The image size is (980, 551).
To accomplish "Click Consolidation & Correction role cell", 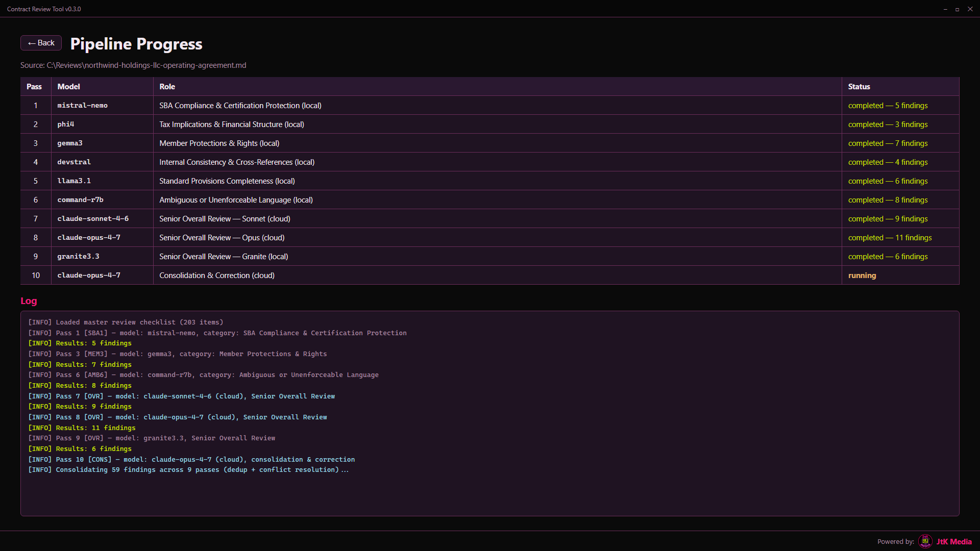I will pos(498,275).
